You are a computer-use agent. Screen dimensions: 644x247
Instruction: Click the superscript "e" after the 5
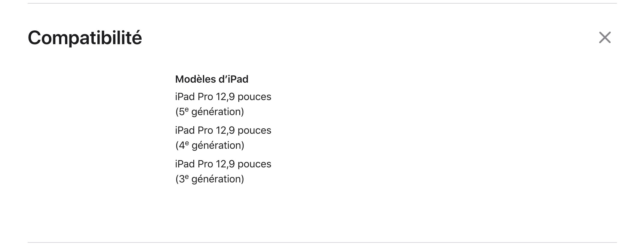pyautogui.click(x=187, y=110)
